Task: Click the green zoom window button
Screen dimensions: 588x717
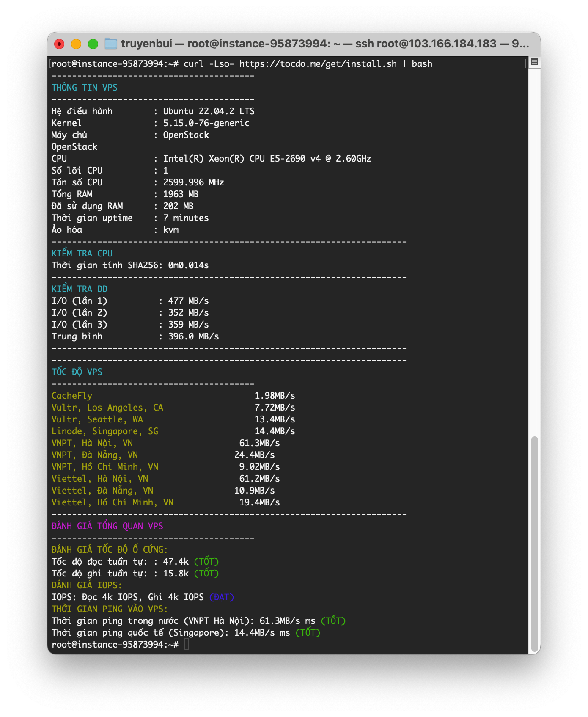Action: click(x=93, y=44)
